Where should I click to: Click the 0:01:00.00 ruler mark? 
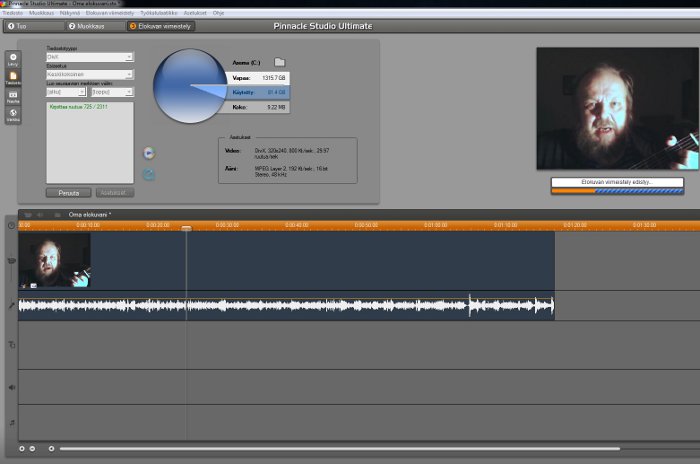pos(436,225)
